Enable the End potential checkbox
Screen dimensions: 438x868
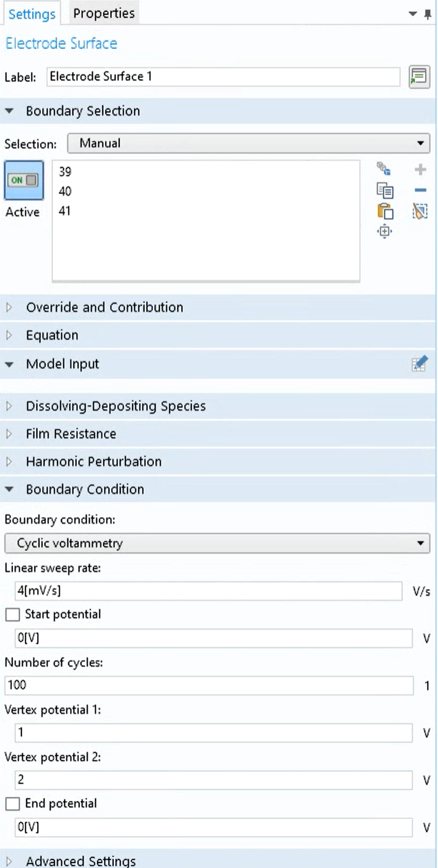click(x=12, y=804)
